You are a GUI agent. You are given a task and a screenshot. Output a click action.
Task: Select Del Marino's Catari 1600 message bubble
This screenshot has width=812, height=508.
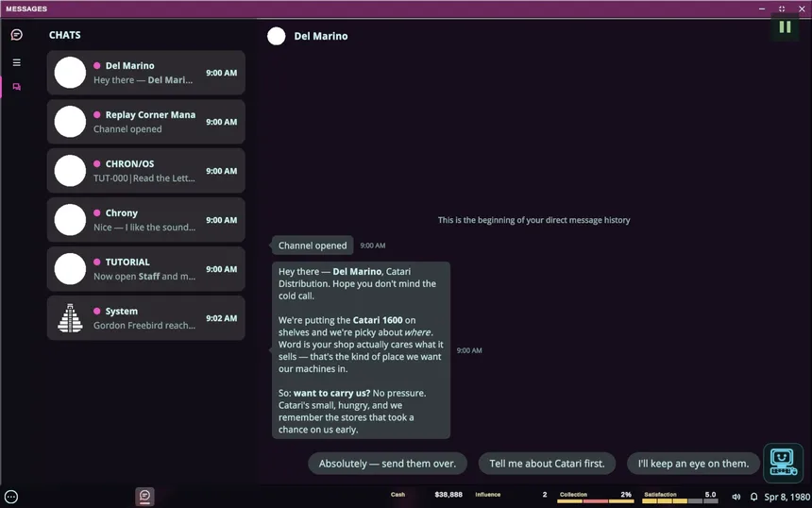click(361, 350)
